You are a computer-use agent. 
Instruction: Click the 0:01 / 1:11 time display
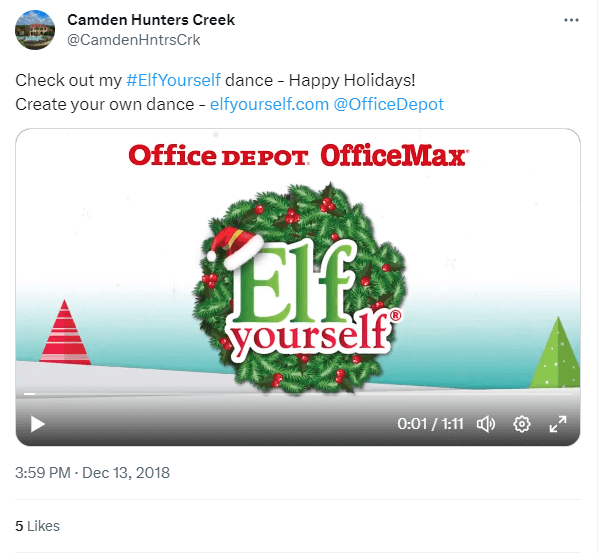(430, 424)
